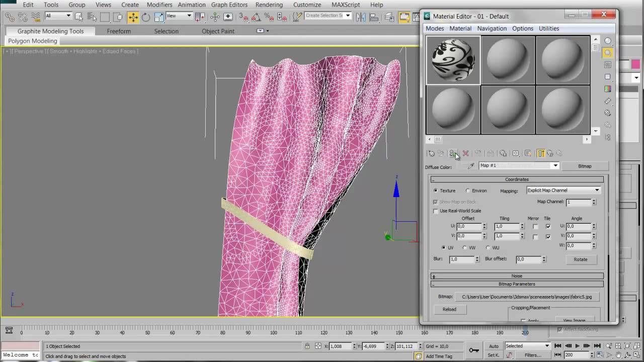644x362 pixels.
Task: Click Sample Type sphere icon
Action: [608, 41]
